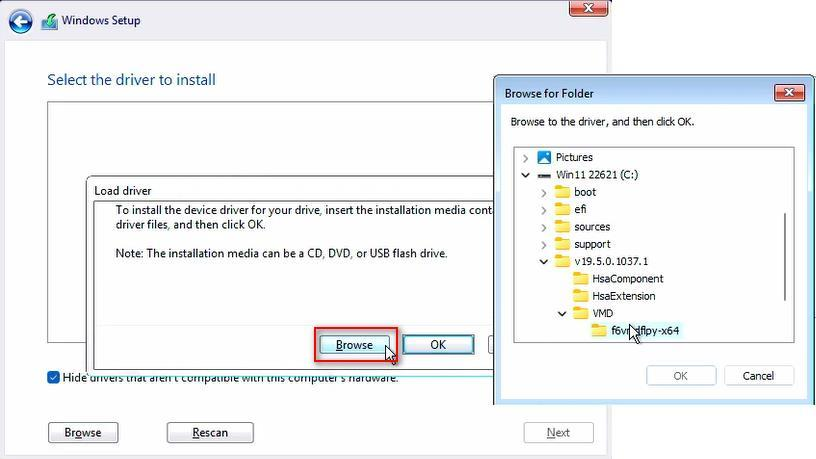This screenshot has height=459, width=816.
Task: Select the HsaComponent folder label
Action: (x=628, y=279)
